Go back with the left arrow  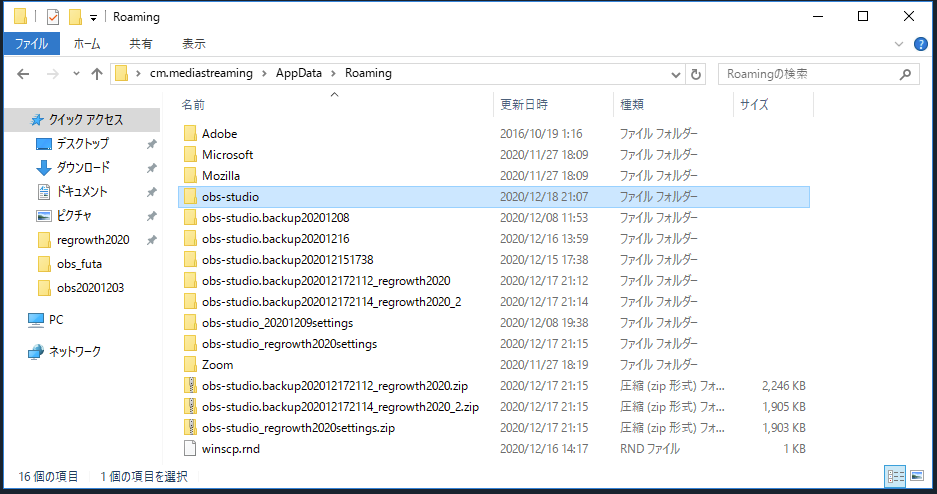(x=23, y=74)
